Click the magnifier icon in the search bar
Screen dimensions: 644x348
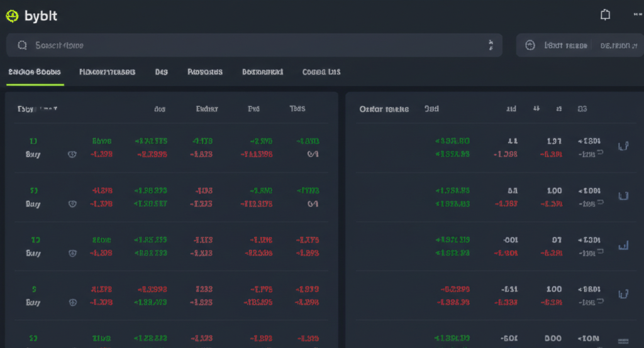point(22,45)
